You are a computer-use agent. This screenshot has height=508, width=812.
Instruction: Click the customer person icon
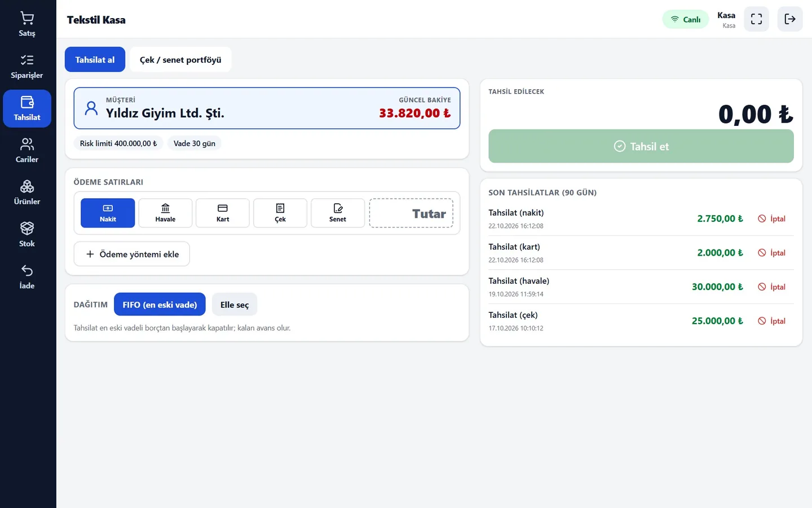click(x=91, y=108)
